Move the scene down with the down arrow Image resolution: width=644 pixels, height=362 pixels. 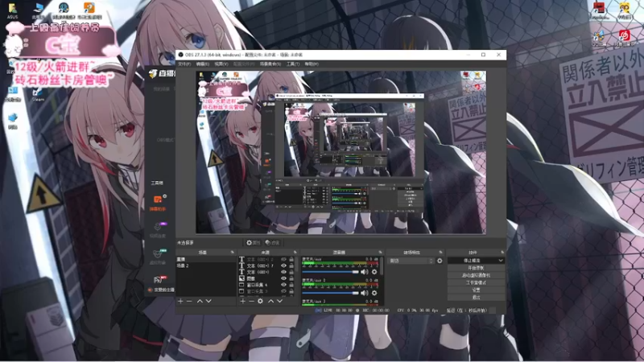[208, 301]
